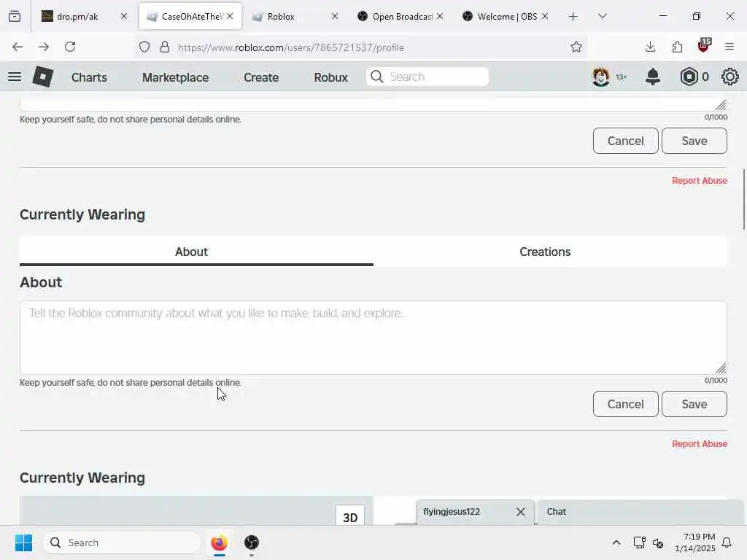Image resolution: width=747 pixels, height=560 pixels.
Task: Open the browser extensions puzzle icon
Action: tap(677, 47)
